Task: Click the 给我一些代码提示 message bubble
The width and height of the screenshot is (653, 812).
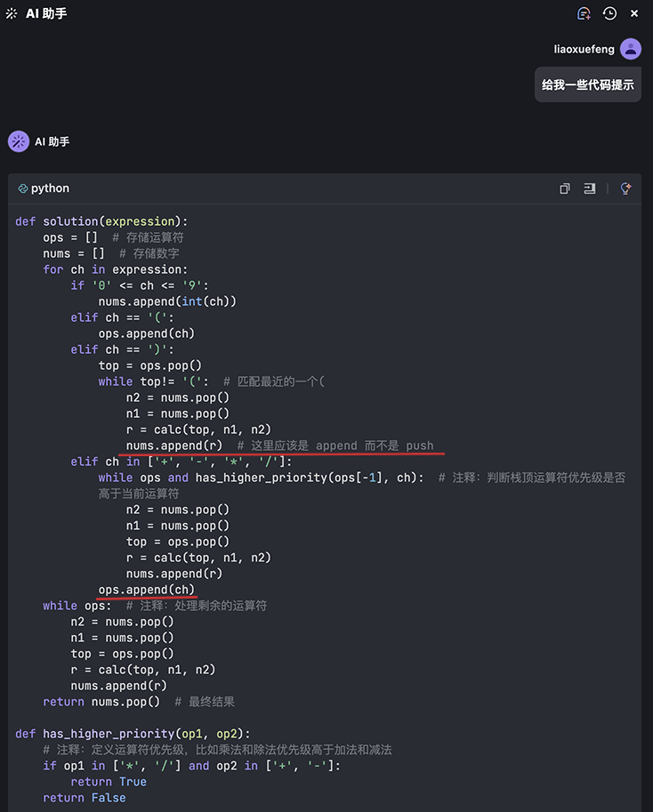Action: pyautogui.click(x=588, y=84)
